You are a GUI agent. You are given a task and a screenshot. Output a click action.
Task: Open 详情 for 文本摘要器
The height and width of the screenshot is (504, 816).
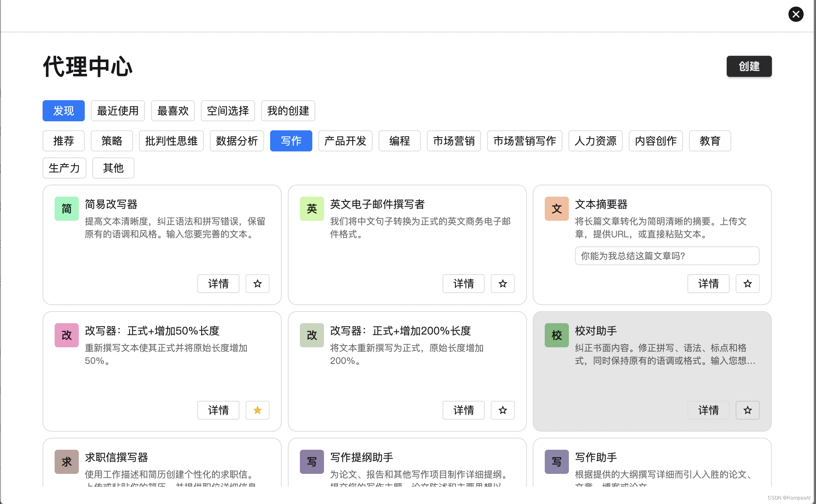708,284
